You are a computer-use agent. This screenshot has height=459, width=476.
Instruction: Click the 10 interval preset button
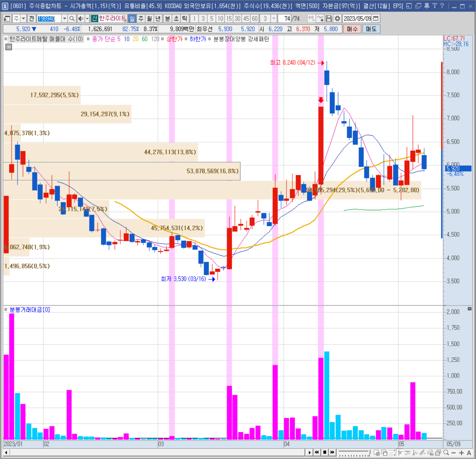click(220, 18)
